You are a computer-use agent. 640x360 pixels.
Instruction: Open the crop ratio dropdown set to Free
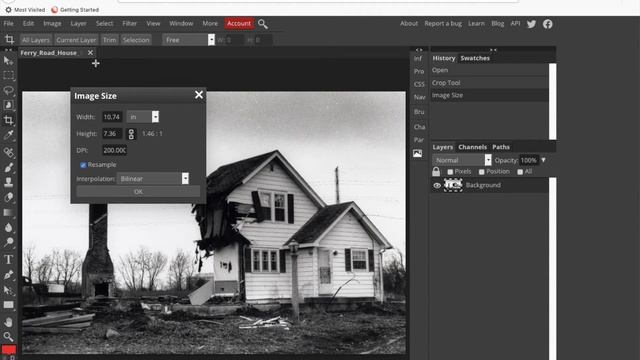click(189, 40)
